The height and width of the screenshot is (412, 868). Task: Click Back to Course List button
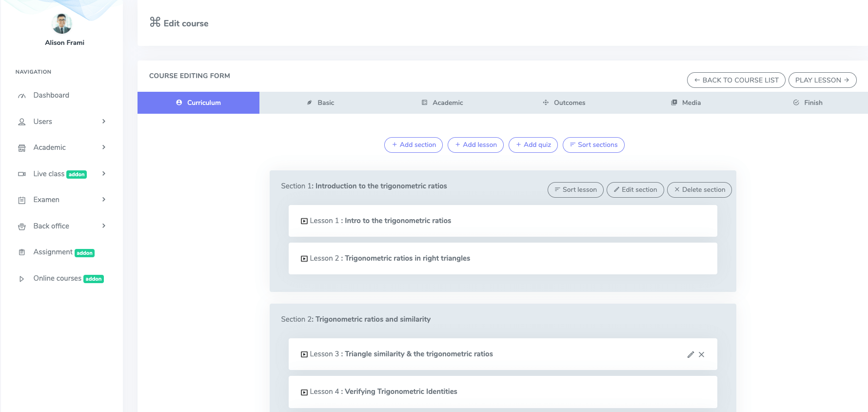click(x=736, y=80)
